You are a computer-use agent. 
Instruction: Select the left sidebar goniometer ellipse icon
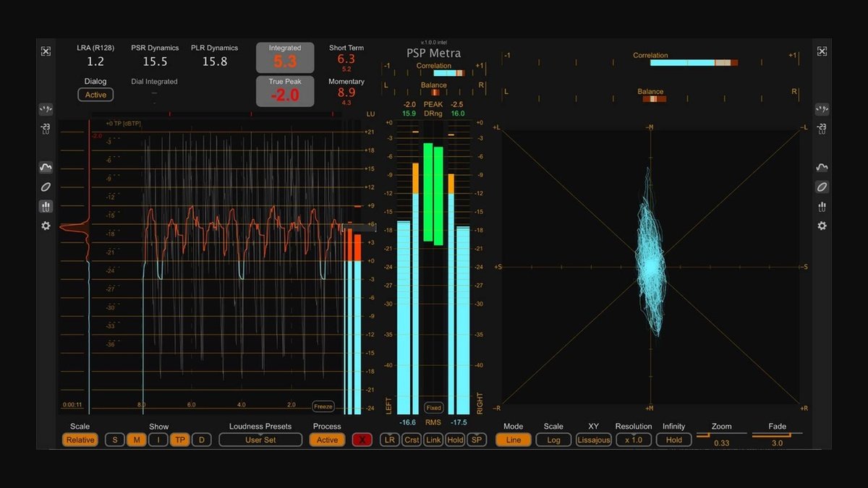(x=46, y=187)
